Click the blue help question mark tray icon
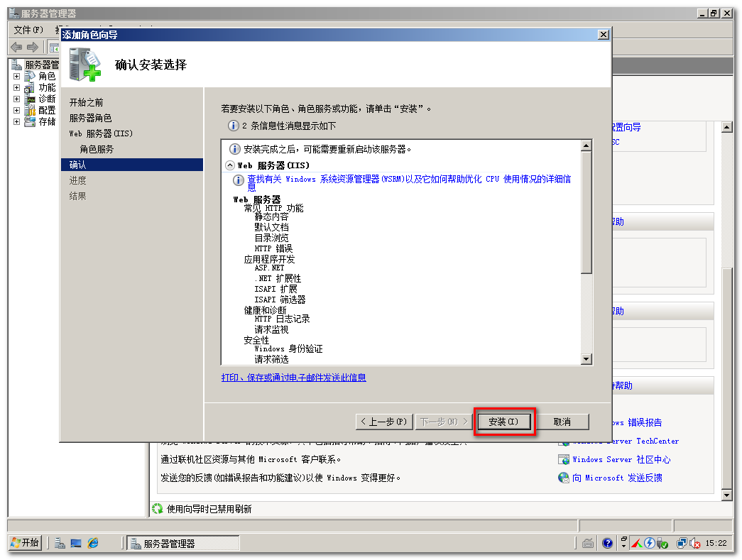The height and width of the screenshot is (560, 742). (x=608, y=543)
